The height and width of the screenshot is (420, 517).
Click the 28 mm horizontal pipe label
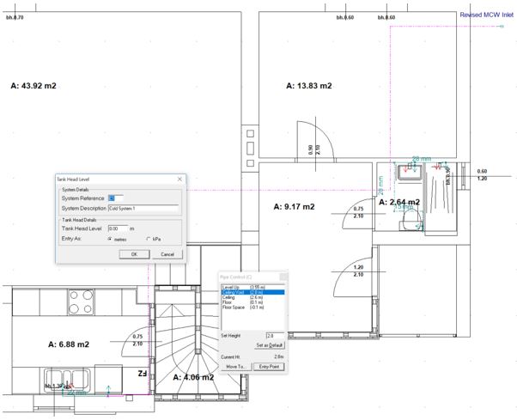coord(422,159)
